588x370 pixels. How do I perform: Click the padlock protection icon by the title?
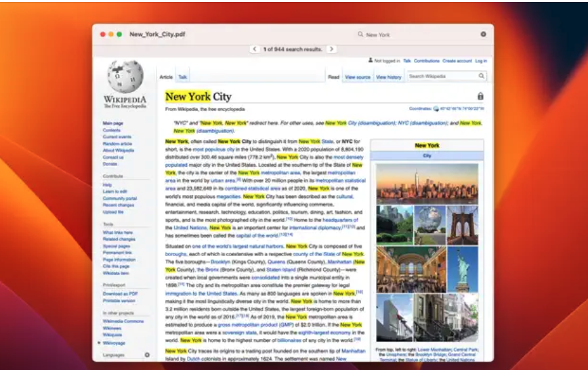(x=480, y=96)
